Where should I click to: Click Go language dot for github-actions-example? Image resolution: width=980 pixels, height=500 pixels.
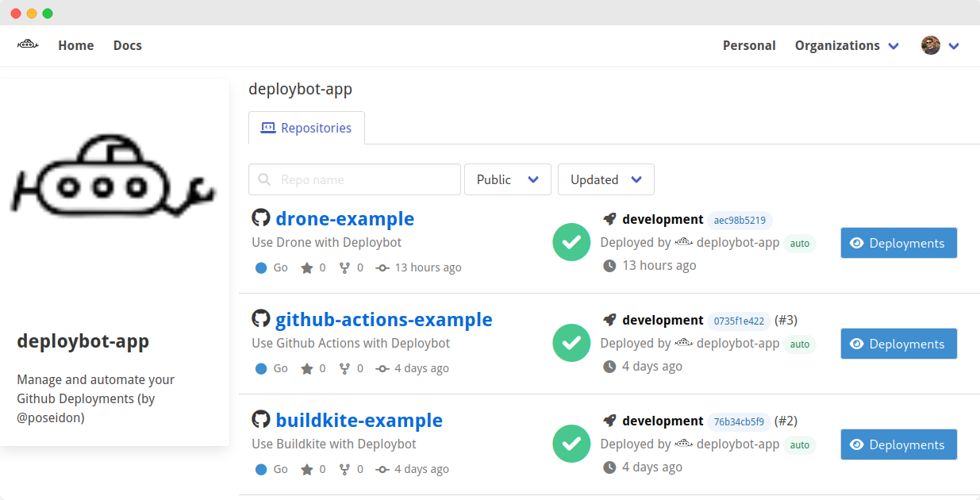(261, 369)
